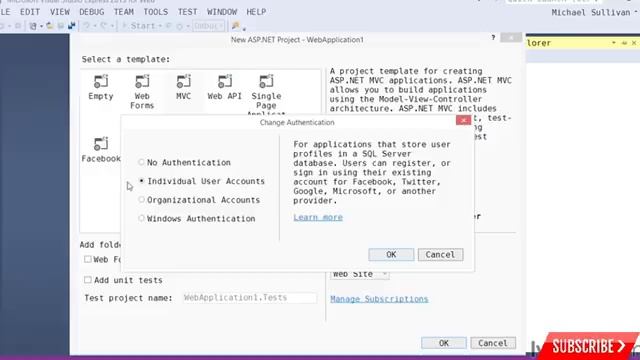This screenshot has height=360, width=640.
Task: Expand the Start button dropdown arrow
Action: (x=160, y=27)
